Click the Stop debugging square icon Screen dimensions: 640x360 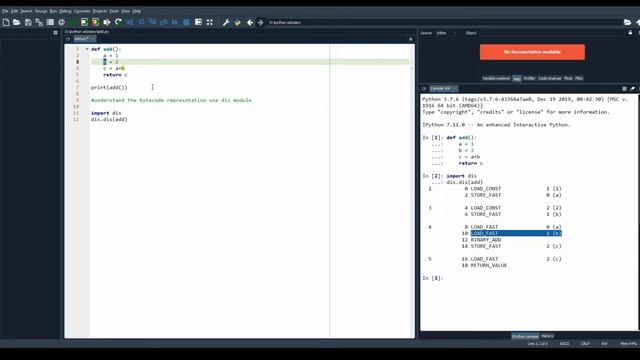coord(187,22)
